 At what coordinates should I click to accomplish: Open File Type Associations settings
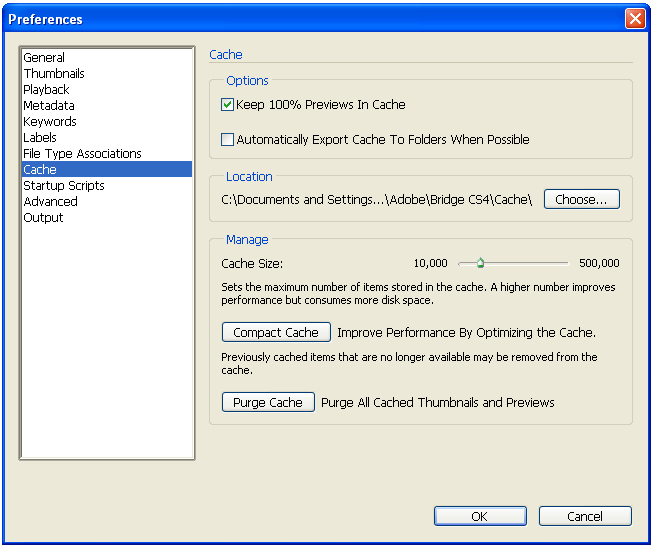tap(82, 154)
